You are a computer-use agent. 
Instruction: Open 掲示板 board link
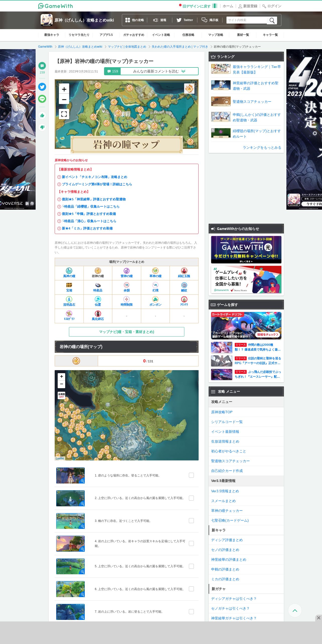(210, 20)
